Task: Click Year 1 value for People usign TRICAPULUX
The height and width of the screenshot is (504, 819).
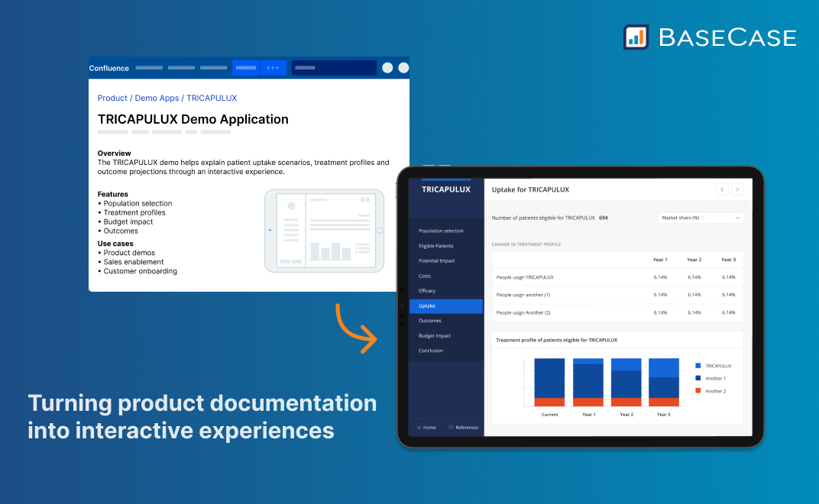Action: (x=660, y=277)
